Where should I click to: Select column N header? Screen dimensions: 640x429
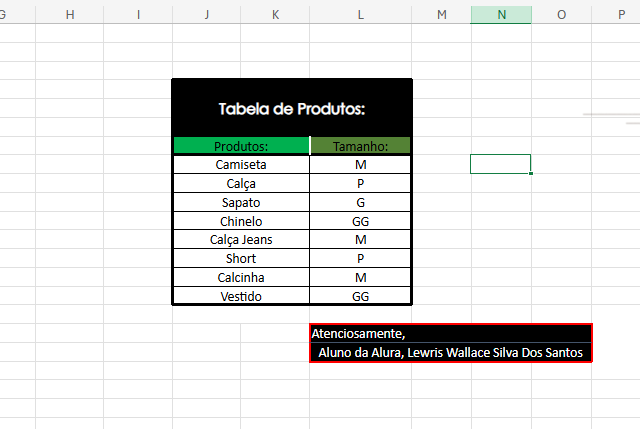tap(501, 14)
